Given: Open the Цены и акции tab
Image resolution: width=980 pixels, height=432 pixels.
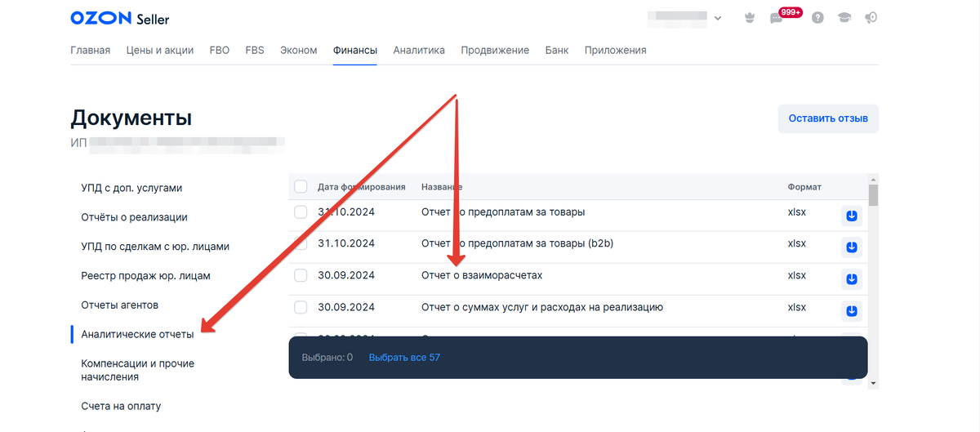Looking at the screenshot, I should (x=160, y=50).
